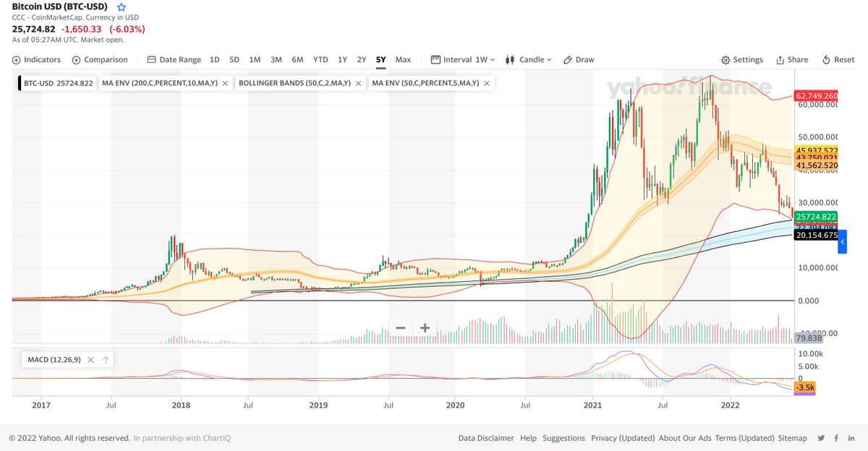Add BTC-USD to watchlist with the star icon
Screen dimensions: 868x451
click(x=122, y=7)
